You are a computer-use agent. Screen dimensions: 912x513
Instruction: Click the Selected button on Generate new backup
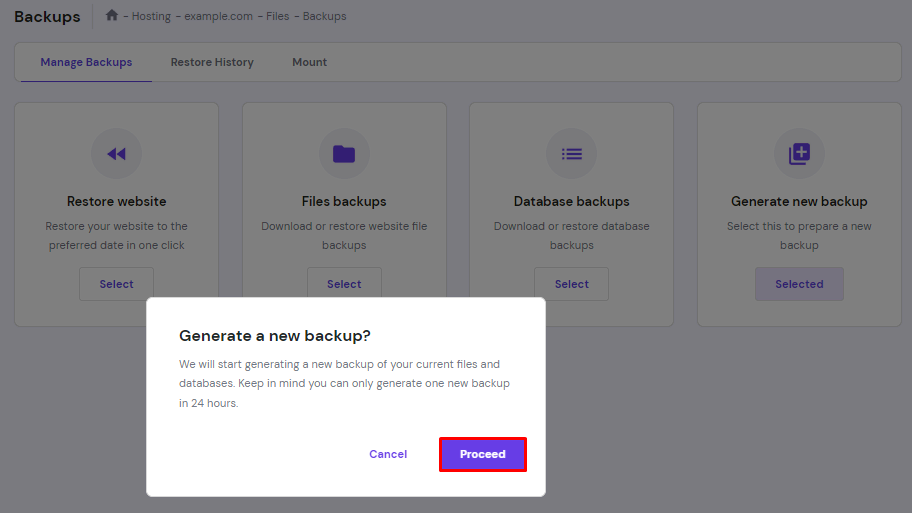[x=799, y=284]
